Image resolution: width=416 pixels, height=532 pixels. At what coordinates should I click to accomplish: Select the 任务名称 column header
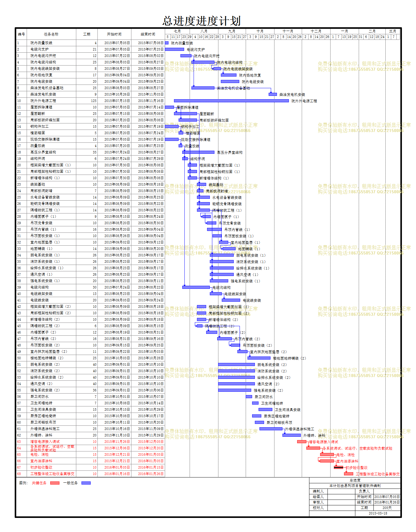click(x=51, y=34)
